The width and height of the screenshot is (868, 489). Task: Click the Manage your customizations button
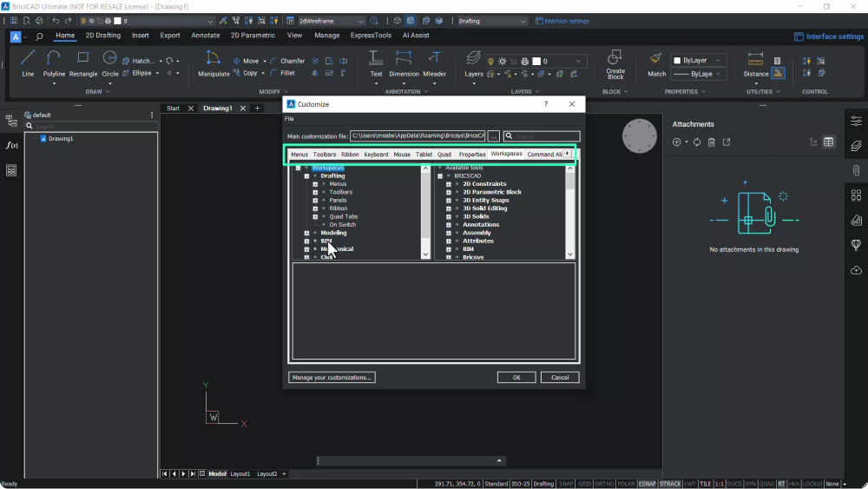[x=332, y=378]
